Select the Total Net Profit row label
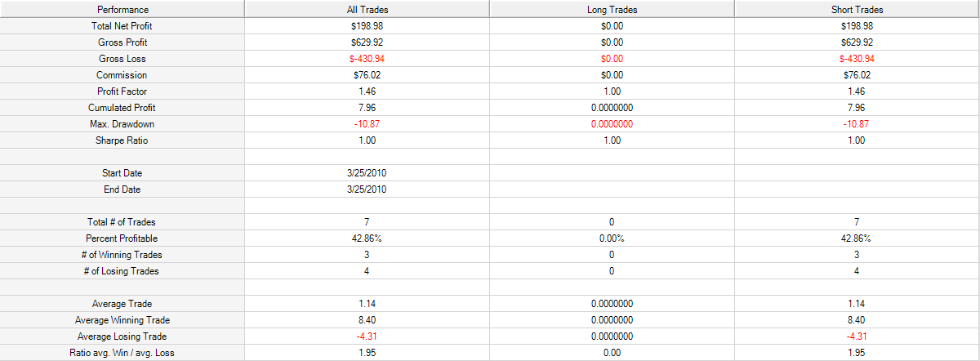This screenshot has width=980, height=361. [122, 26]
